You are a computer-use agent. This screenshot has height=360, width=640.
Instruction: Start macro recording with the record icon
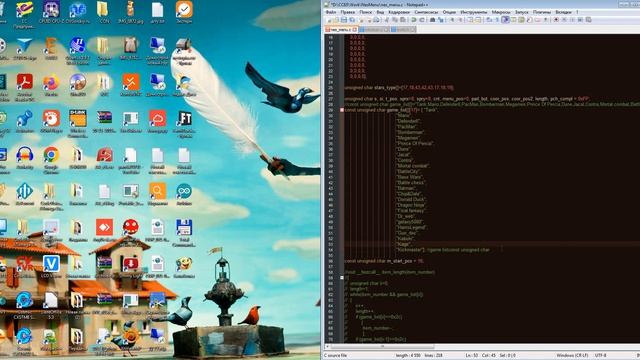pos(556,20)
